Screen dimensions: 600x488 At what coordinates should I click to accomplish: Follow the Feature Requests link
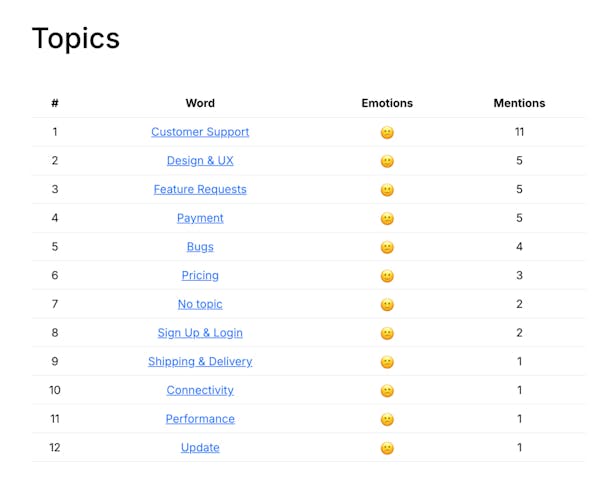tap(200, 189)
